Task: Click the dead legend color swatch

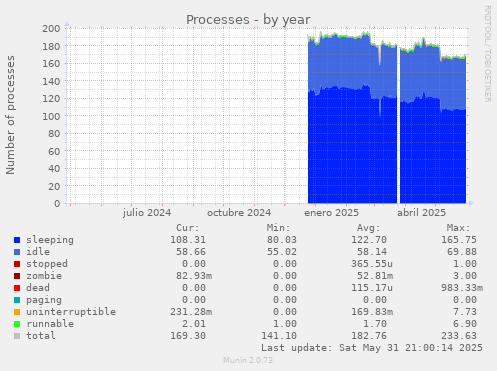Action: (17, 288)
